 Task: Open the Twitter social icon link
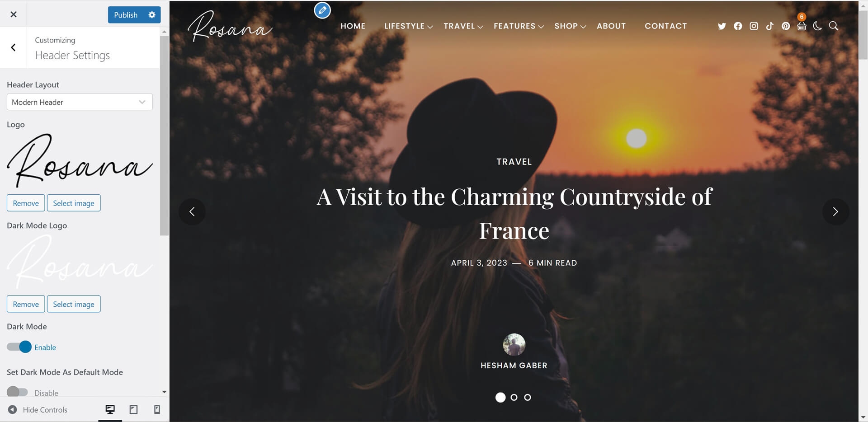[x=722, y=26]
